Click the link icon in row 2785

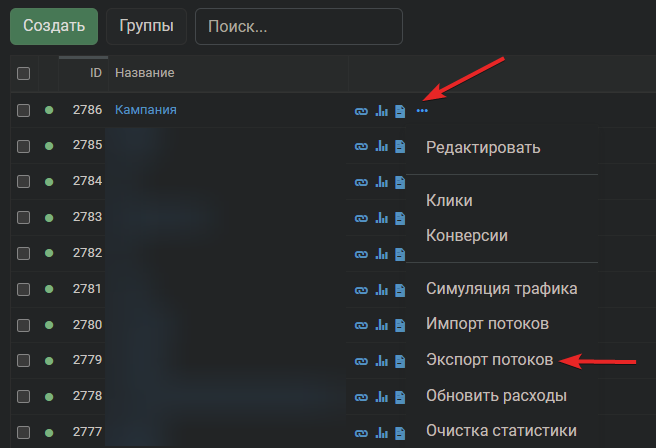click(361, 147)
